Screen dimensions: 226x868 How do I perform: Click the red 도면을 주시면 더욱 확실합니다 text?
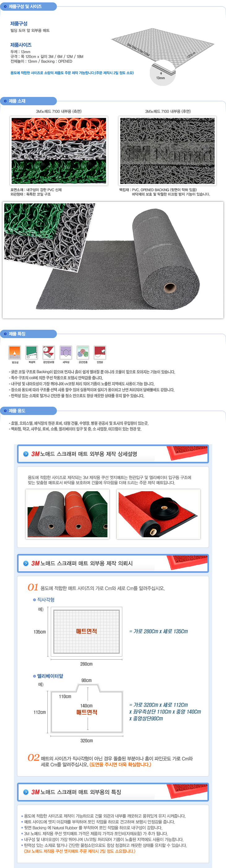120,764
